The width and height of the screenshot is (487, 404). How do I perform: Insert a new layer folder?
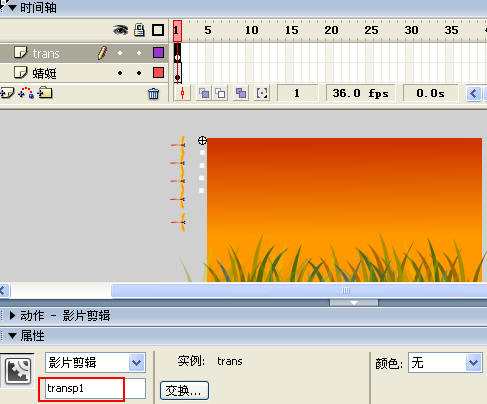coord(45,93)
